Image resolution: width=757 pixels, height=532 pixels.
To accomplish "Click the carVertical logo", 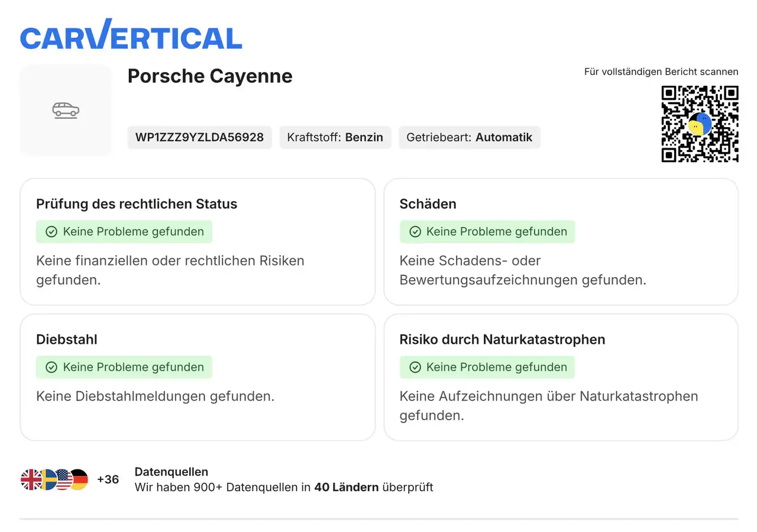I will pyautogui.click(x=131, y=34).
